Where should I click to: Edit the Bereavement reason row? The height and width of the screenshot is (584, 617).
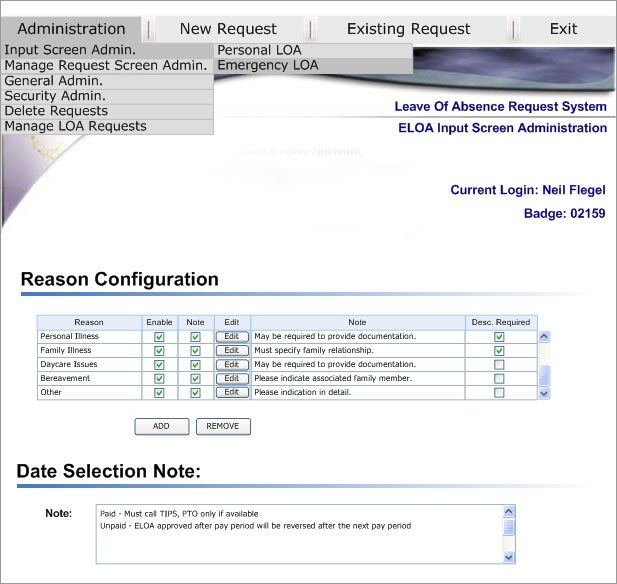231,379
